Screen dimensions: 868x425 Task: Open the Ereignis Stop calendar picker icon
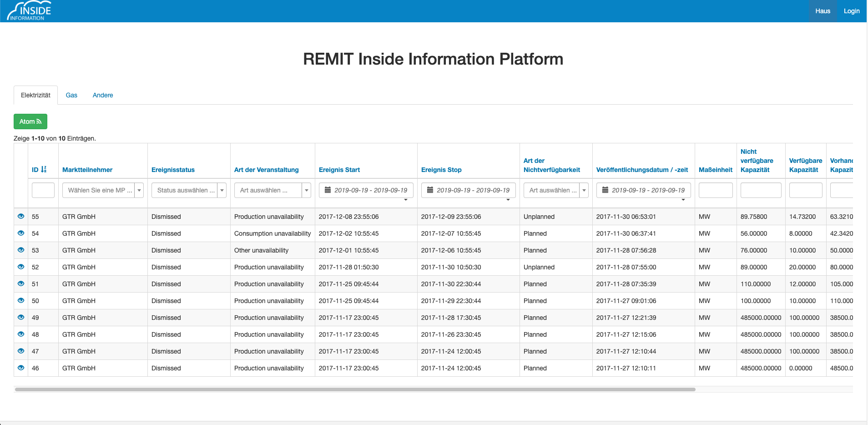431,190
